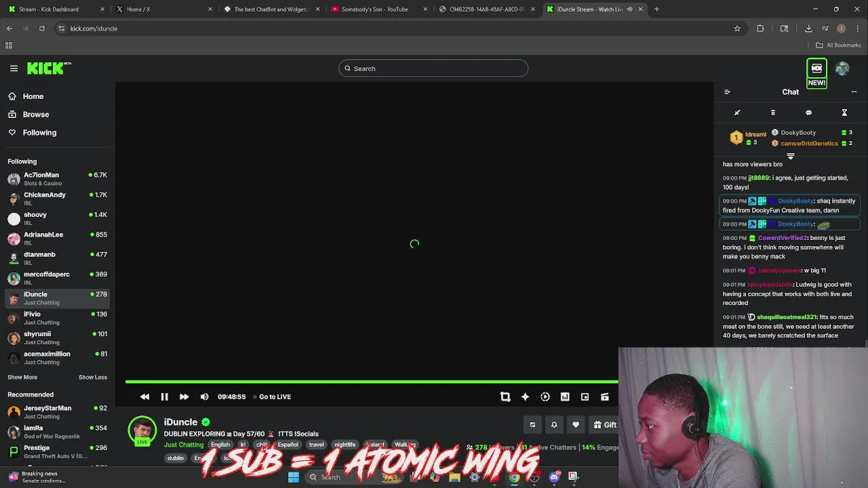The height and width of the screenshot is (488, 868).
Task: Open chat options three-dot menu
Action: pos(854,92)
